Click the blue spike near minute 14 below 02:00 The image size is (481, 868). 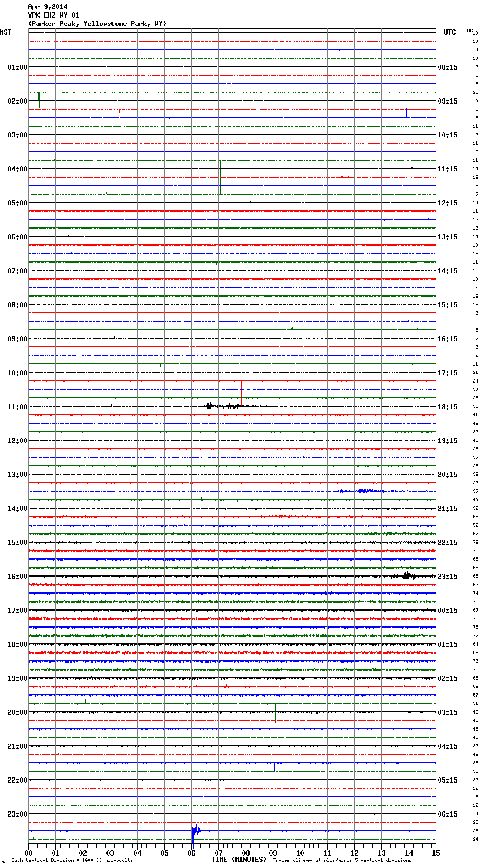tap(406, 113)
